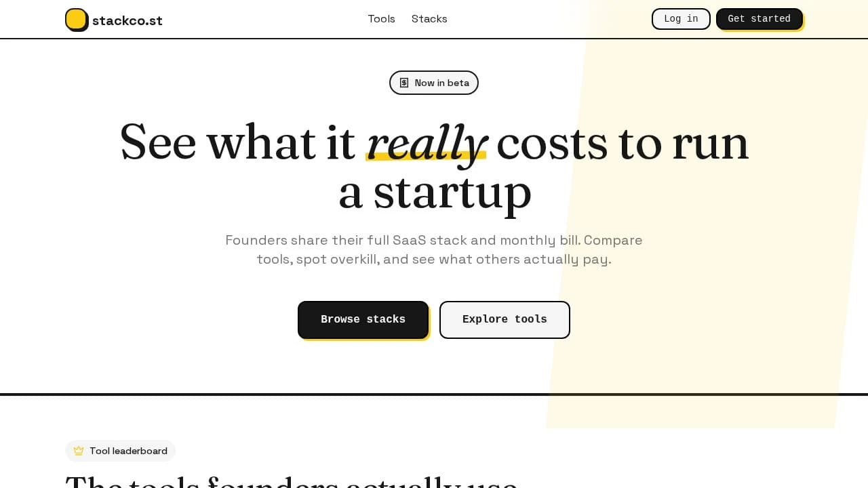Click the crown icon beside Tool leaderboard
Viewport: 868px width, 488px height.
click(79, 451)
